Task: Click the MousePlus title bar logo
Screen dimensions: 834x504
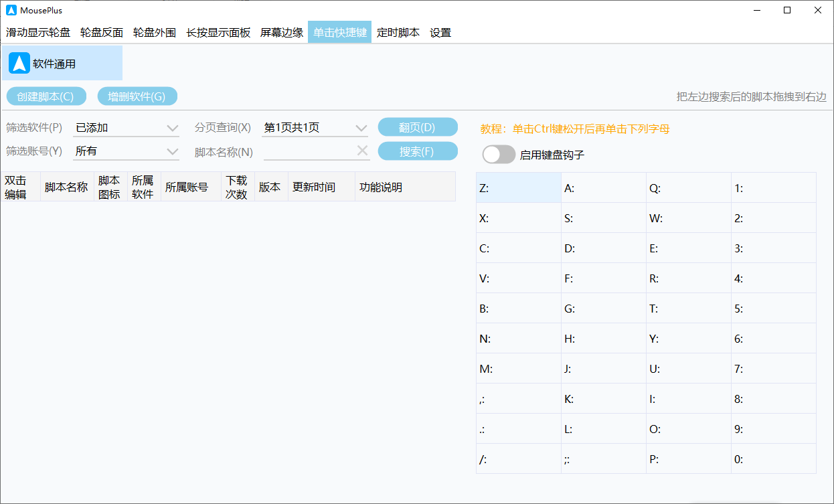Action: (11, 10)
